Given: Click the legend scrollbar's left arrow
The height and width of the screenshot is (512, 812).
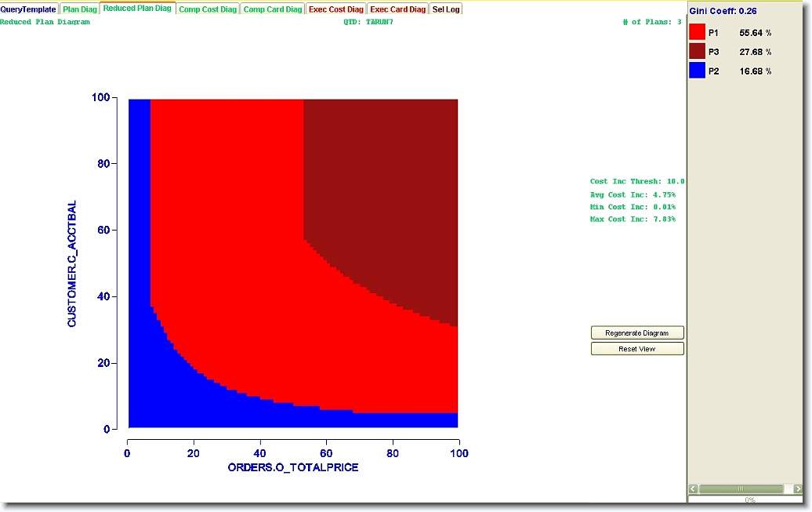Looking at the screenshot, I should click(694, 489).
